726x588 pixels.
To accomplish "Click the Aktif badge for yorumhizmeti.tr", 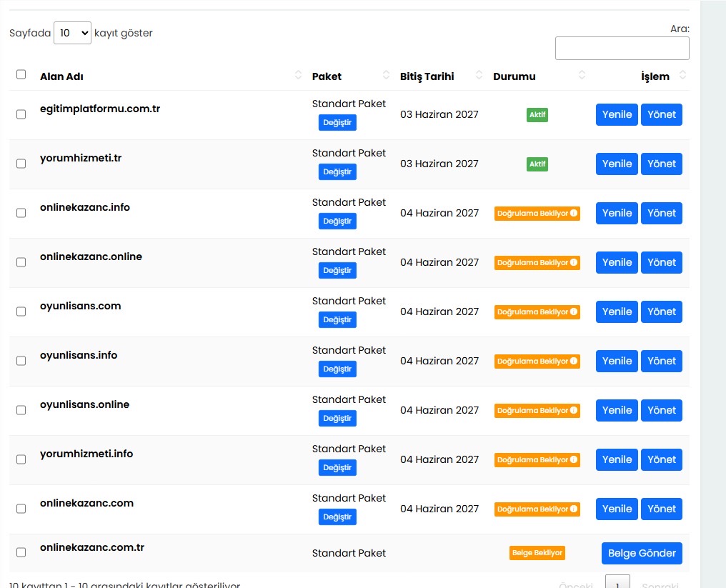I will pyautogui.click(x=537, y=164).
